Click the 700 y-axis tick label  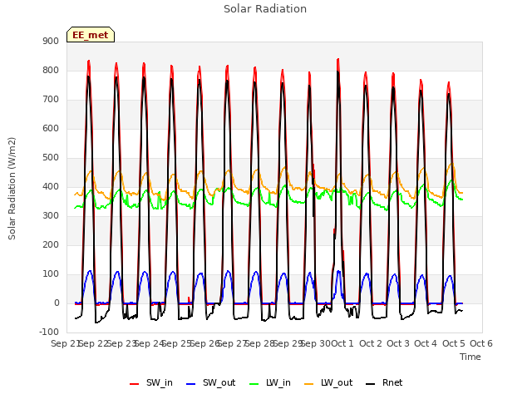tap(51, 100)
